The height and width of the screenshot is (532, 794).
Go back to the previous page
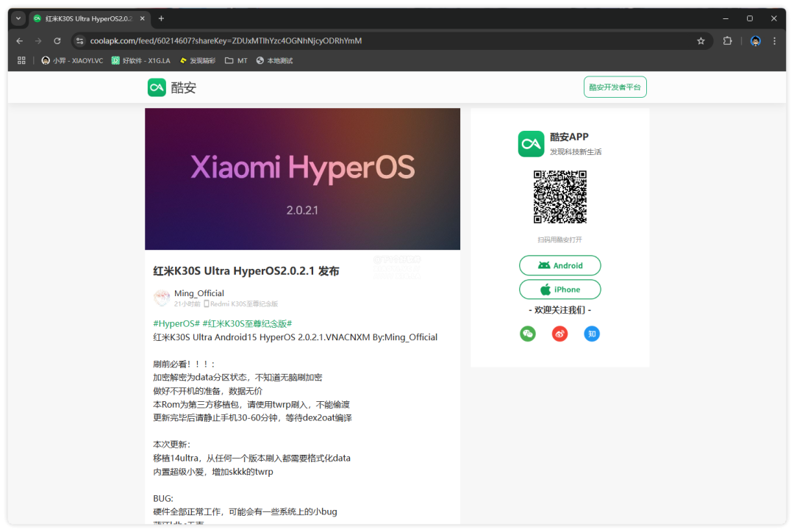(20, 41)
